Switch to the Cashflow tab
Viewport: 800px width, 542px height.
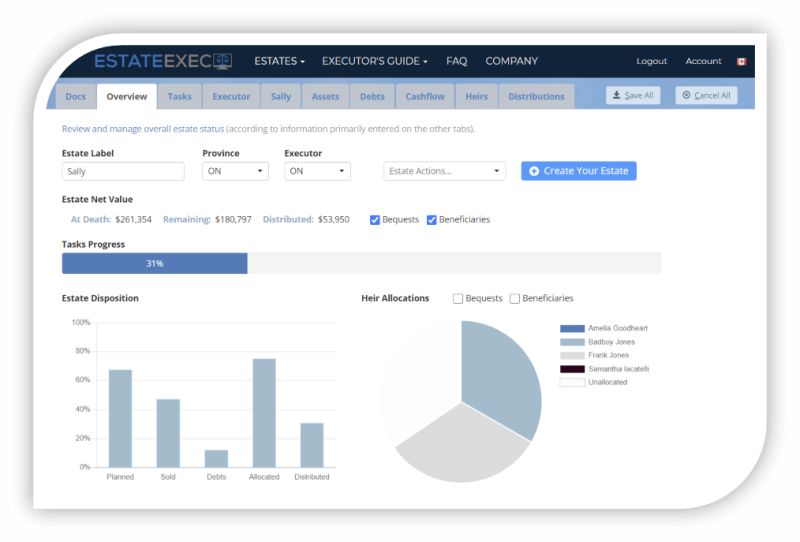[425, 97]
